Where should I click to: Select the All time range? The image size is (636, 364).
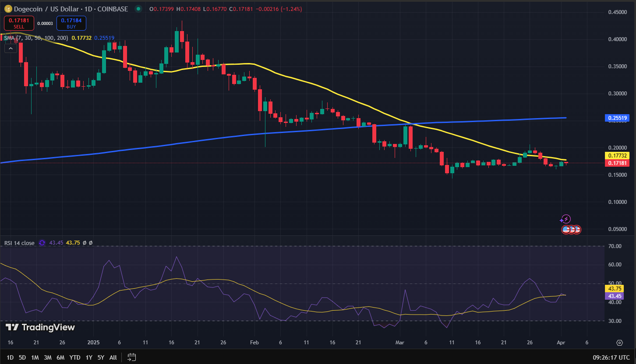click(113, 357)
